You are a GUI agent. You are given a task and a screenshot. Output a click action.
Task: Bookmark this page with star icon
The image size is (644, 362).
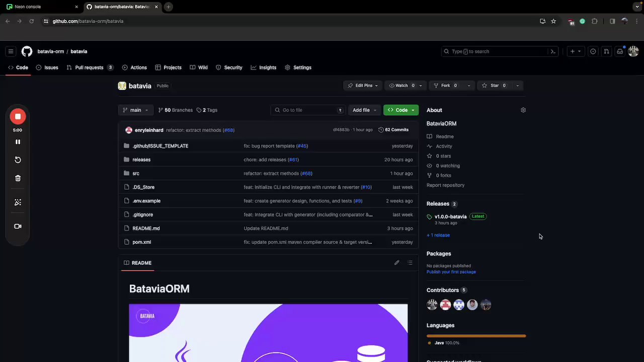[553, 21]
